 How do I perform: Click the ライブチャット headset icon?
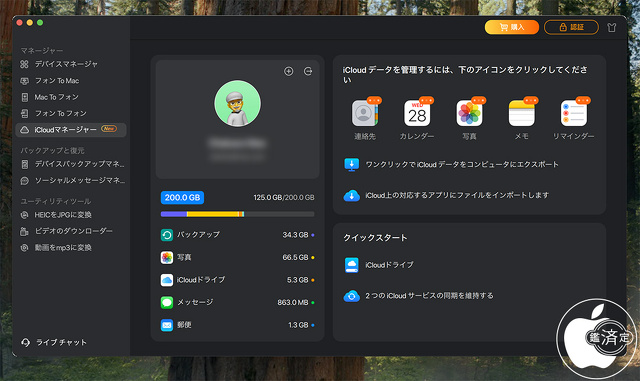(25, 342)
